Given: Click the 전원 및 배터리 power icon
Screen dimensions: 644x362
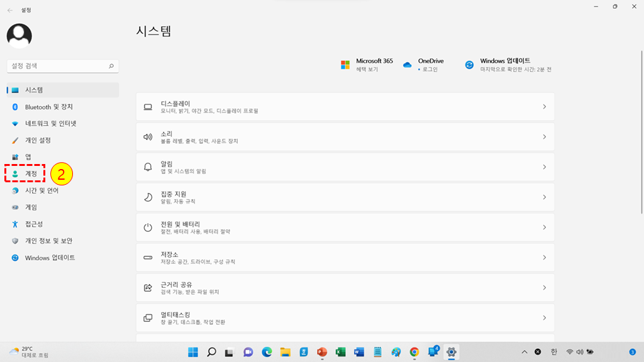Looking at the screenshot, I should (148, 228).
